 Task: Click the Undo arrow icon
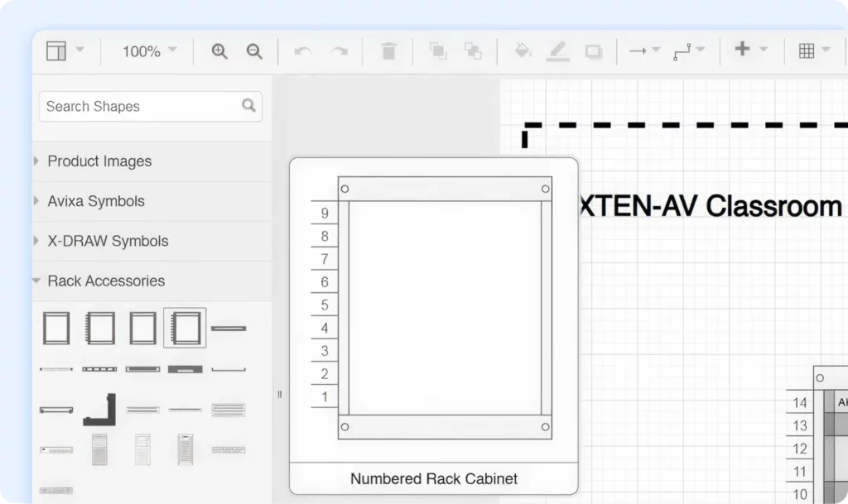click(x=302, y=50)
